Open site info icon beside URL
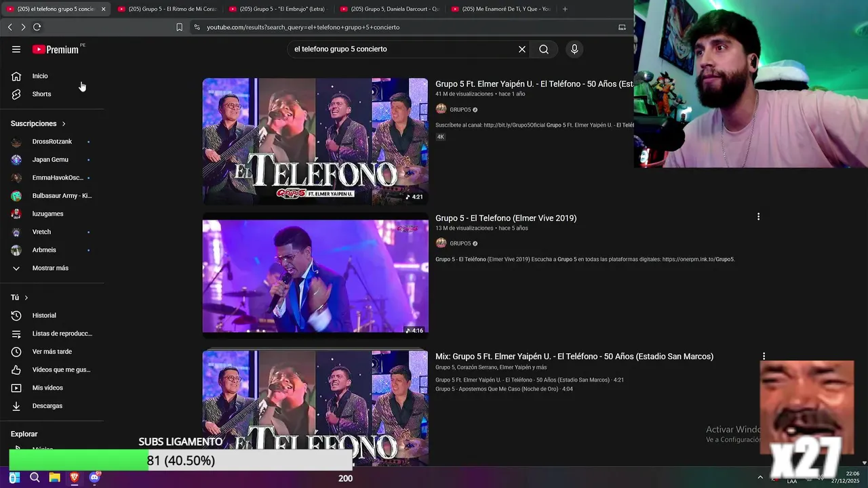 click(x=197, y=27)
